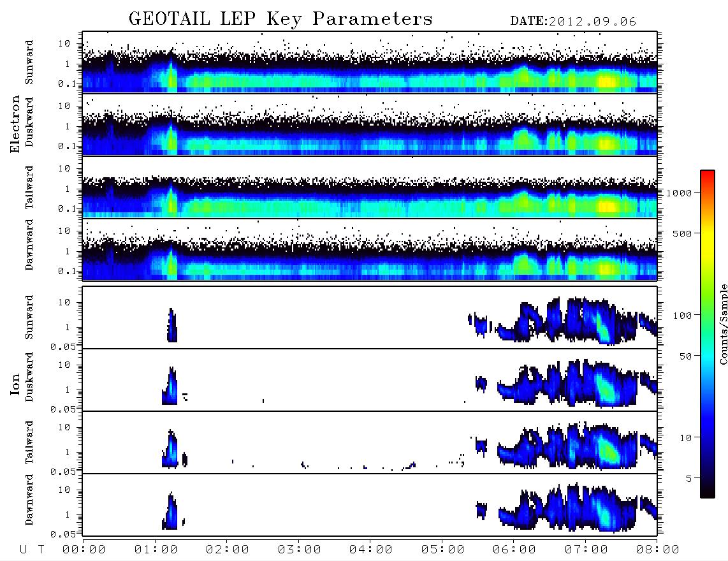Click the Electron Duskward panel label
Screen dimensions: 728x561
(29, 122)
